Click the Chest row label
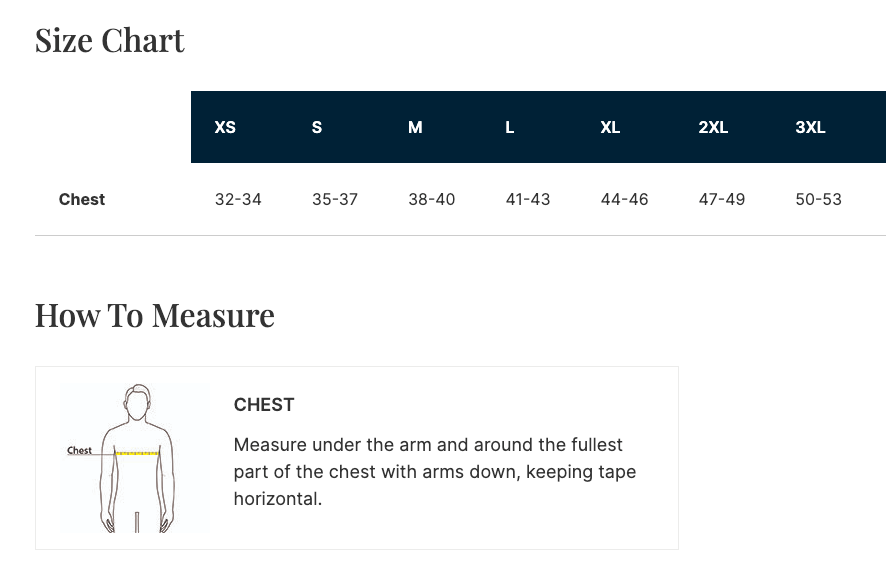Screen dimensions: 886x571 tap(82, 199)
